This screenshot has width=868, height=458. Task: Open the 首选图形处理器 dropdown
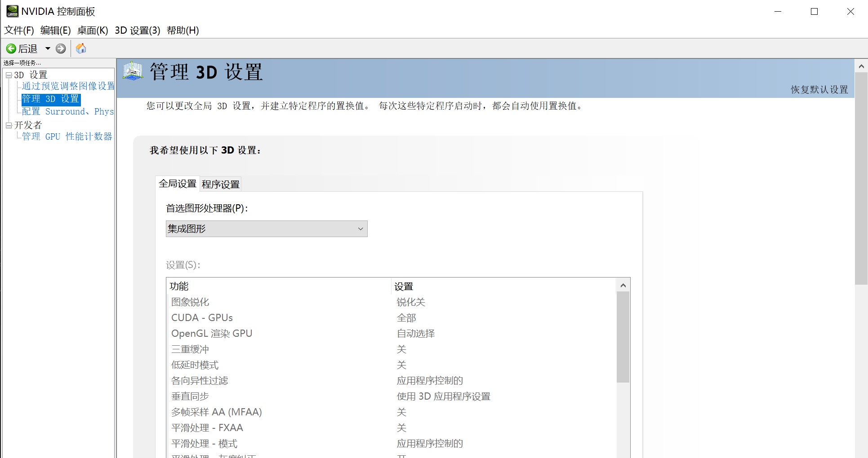coord(267,229)
